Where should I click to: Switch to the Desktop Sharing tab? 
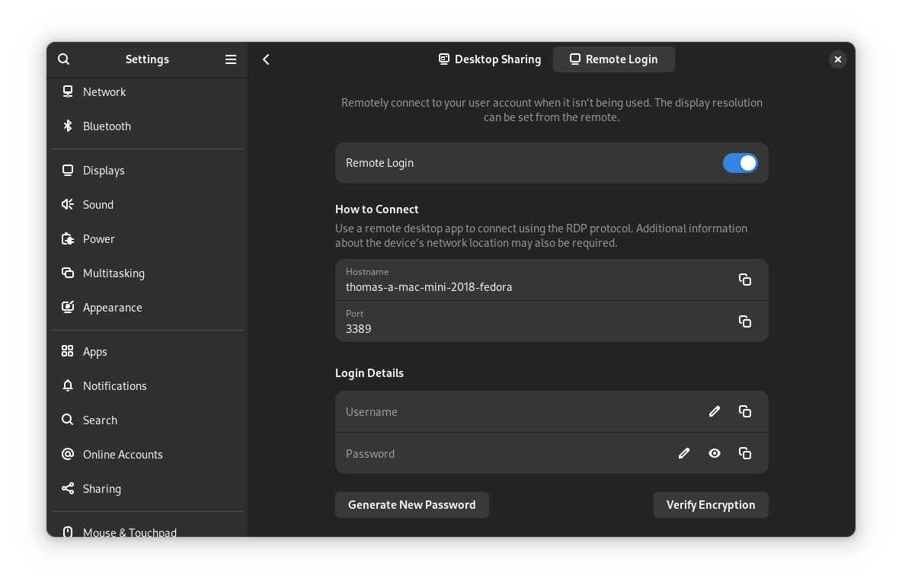click(x=490, y=59)
